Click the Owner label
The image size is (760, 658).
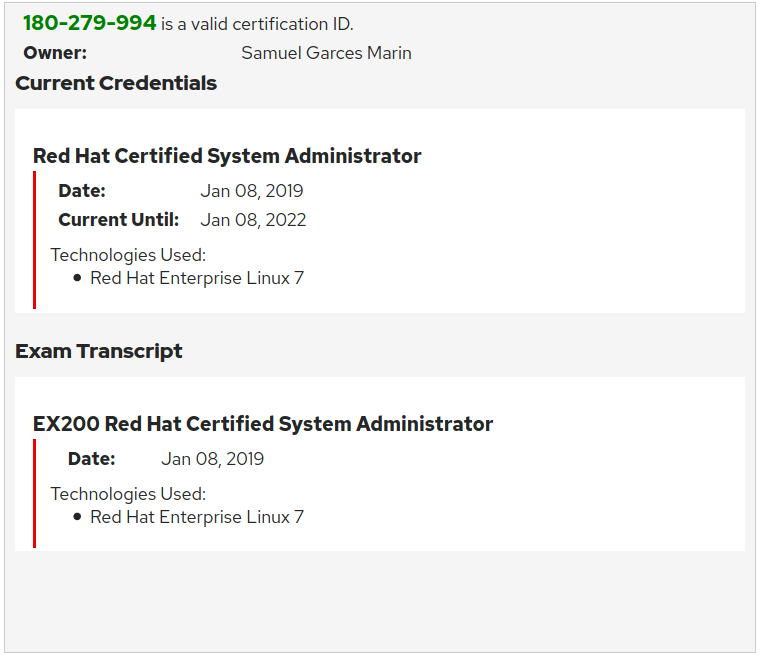pos(55,53)
